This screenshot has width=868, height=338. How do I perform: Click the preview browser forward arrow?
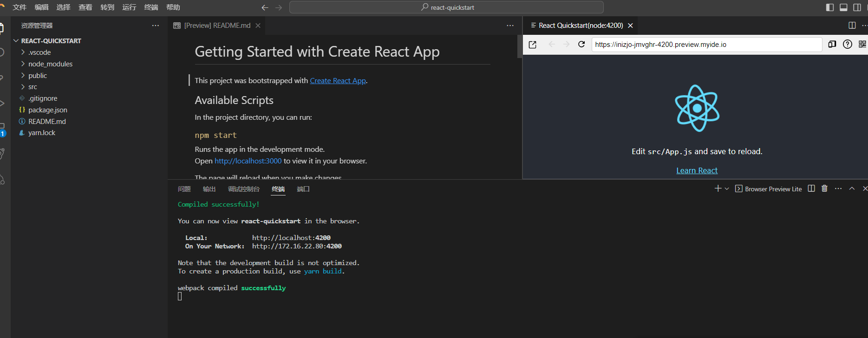[566, 44]
